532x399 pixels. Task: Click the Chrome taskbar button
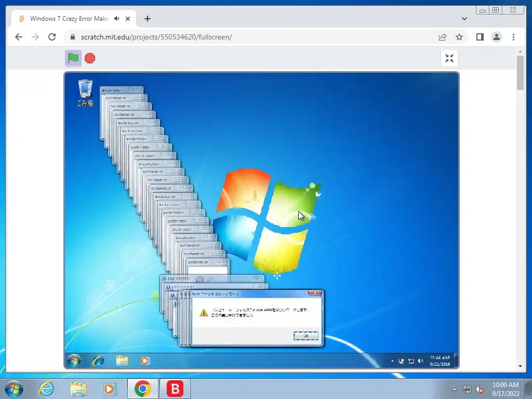pos(142,389)
